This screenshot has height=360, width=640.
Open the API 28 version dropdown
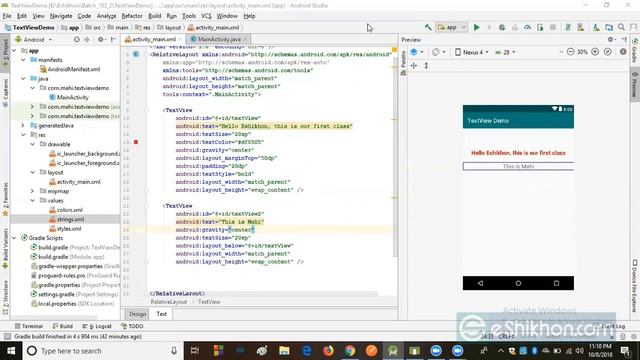coord(505,52)
